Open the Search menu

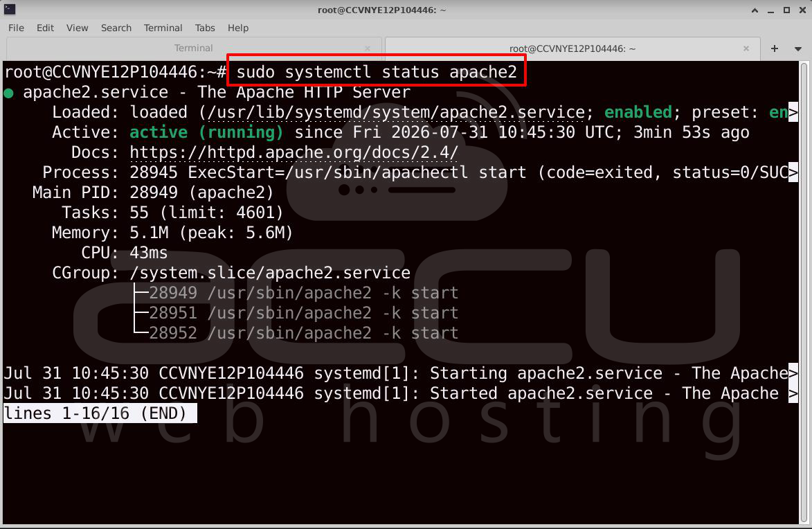[116, 28]
